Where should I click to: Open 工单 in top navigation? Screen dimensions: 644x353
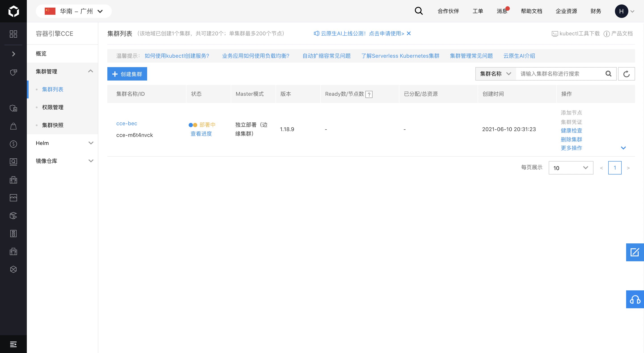point(478,11)
